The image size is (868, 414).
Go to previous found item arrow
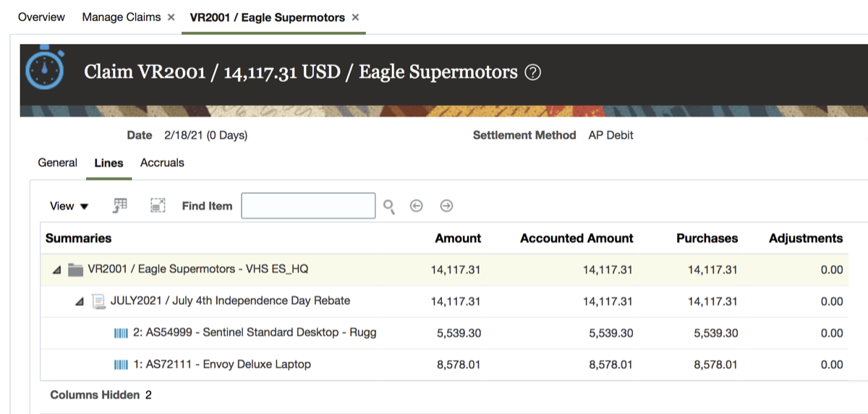pos(416,206)
